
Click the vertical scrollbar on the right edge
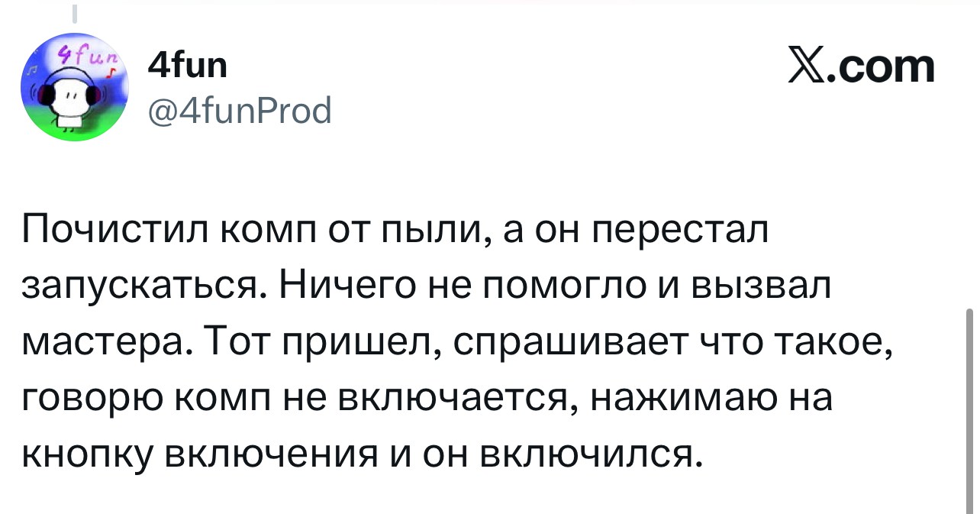pyautogui.click(x=970, y=409)
